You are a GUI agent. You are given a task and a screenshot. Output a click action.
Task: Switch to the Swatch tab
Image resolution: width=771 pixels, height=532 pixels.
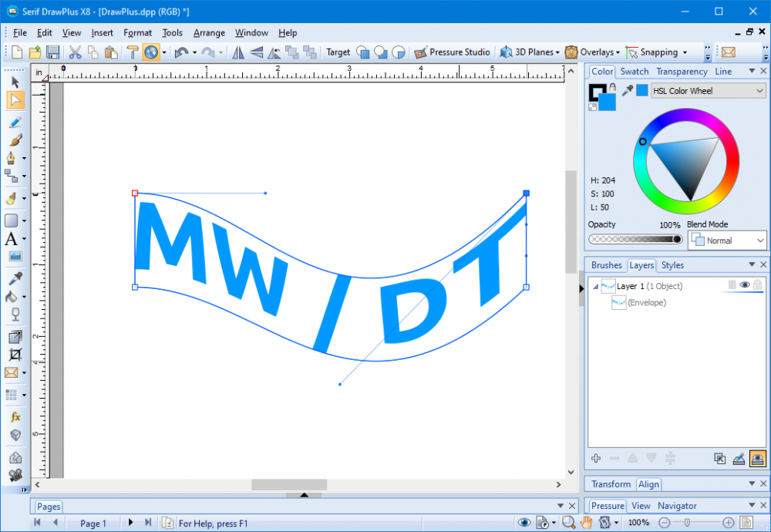pyautogui.click(x=635, y=72)
